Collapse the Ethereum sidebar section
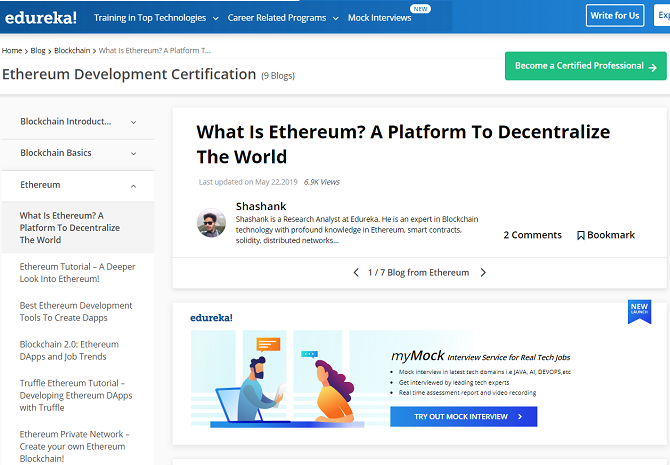The image size is (670, 465). (78, 185)
